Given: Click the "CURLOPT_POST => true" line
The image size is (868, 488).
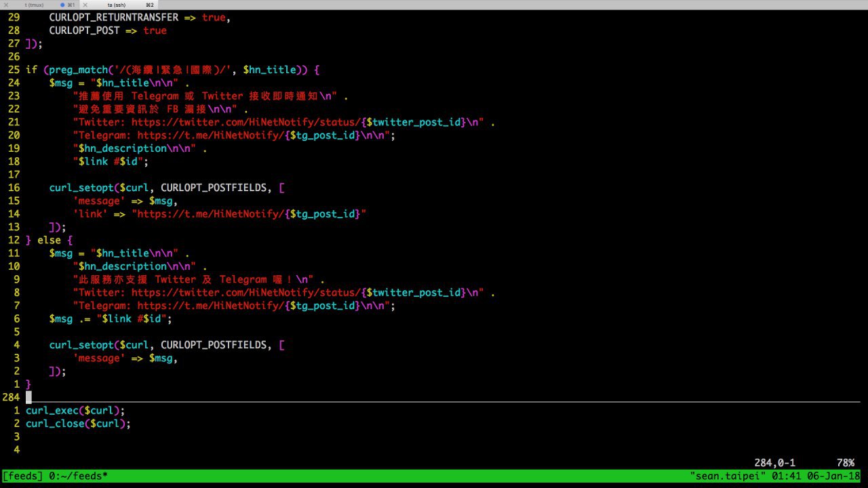Looking at the screenshot, I should point(107,30).
